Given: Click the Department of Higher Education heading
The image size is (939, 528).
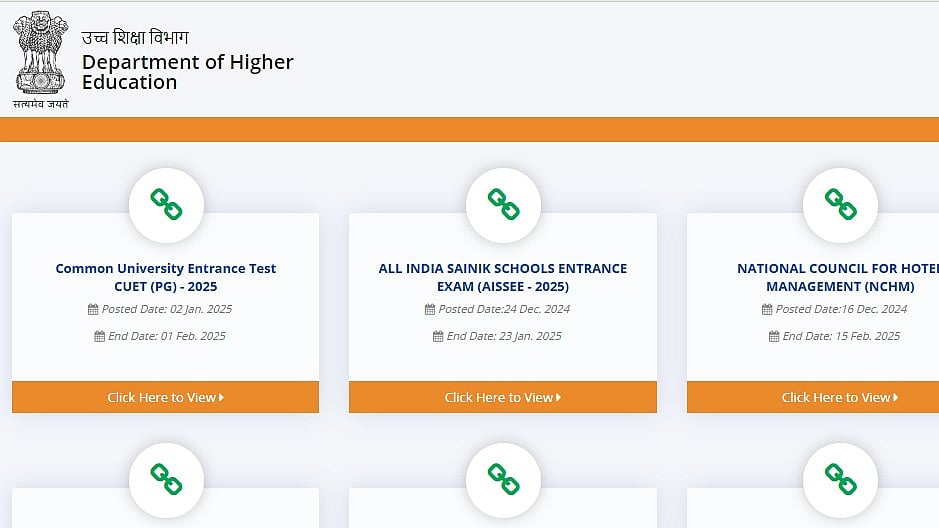Looking at the screenshot, I should pyautogui.click(x=187, y=72).
